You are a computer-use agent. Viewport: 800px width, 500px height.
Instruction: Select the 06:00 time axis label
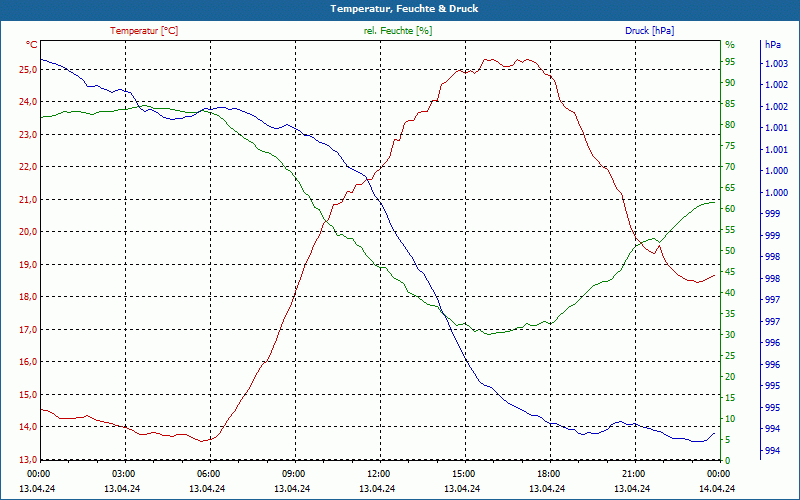point(207,474)
